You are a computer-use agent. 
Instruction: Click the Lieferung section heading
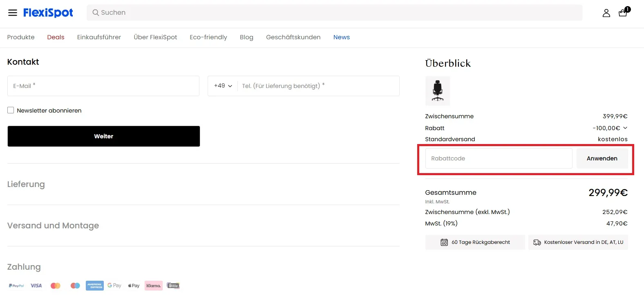pos(26,184)
